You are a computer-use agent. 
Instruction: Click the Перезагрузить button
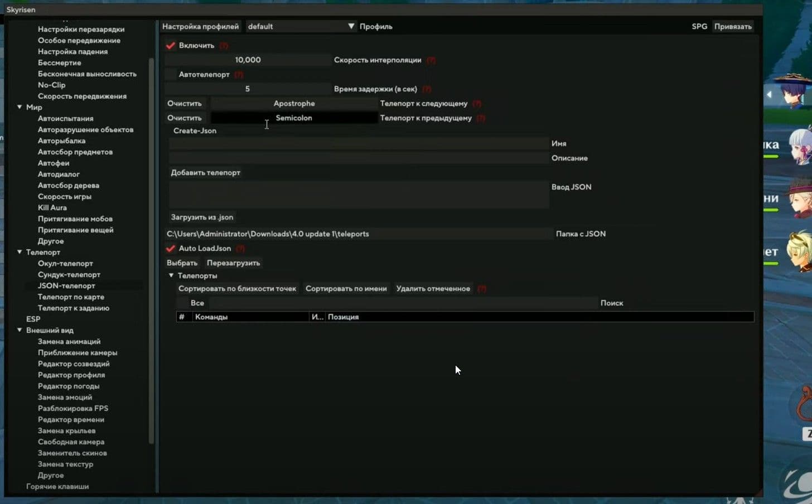point(233,263)
